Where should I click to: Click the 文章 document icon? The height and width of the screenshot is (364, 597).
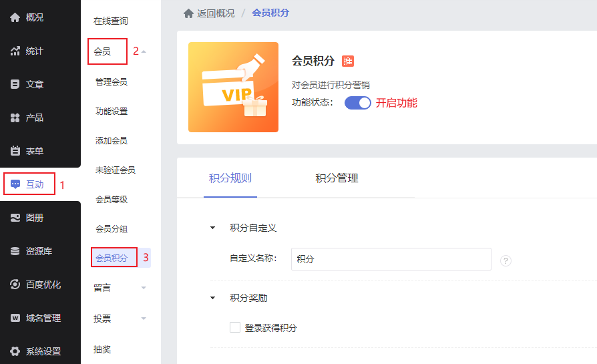(x=15, y=84)
